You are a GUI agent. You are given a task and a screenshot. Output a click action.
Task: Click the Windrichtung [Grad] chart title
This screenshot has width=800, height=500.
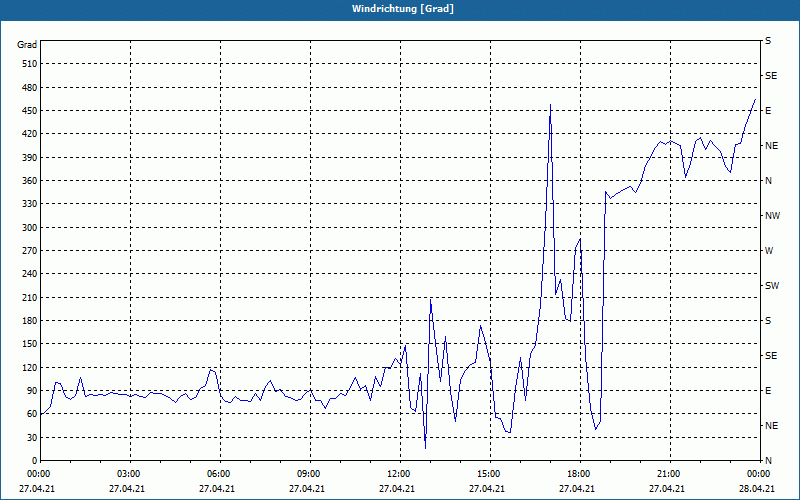point(403,9)
